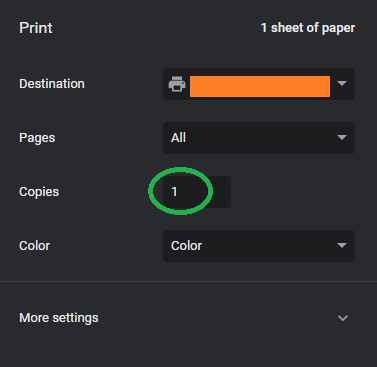Click the Copies label text
This screenshot has height=367, width=377.
39,192
